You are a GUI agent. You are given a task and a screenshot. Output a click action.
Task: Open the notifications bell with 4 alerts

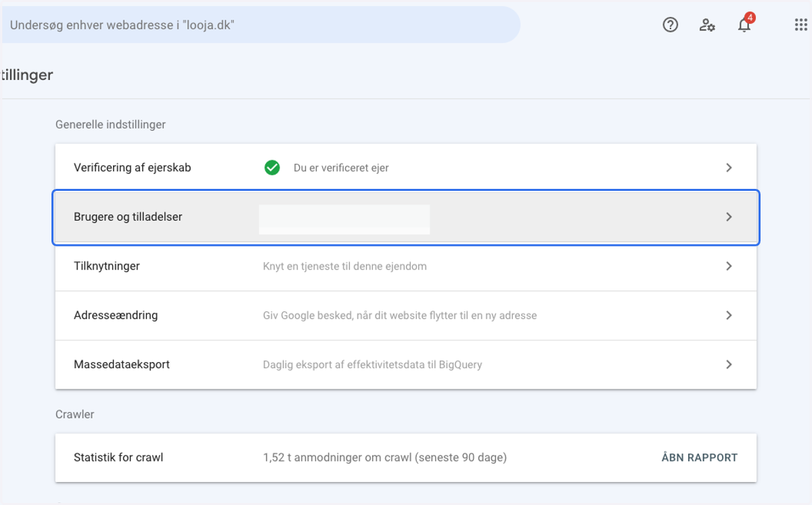[745, 24]
